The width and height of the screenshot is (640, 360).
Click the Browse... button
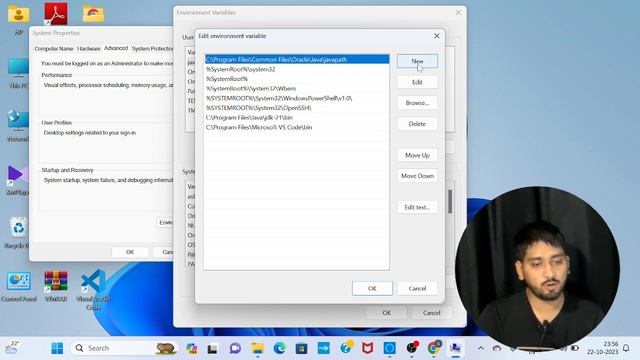tap(417, 103)
